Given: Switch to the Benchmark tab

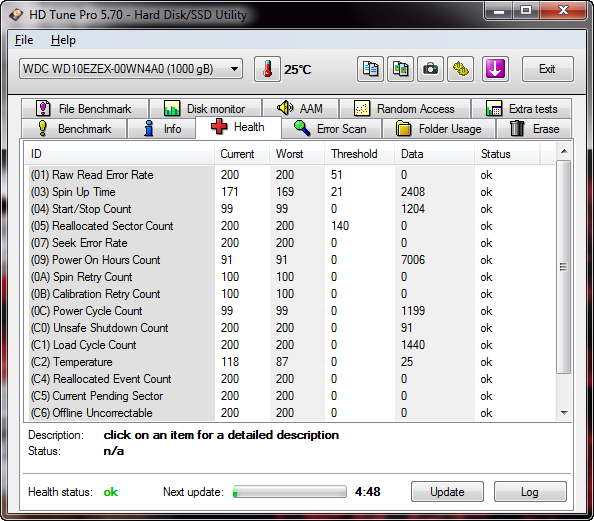Looking at the screenshot, I should [x=74, y=128].
